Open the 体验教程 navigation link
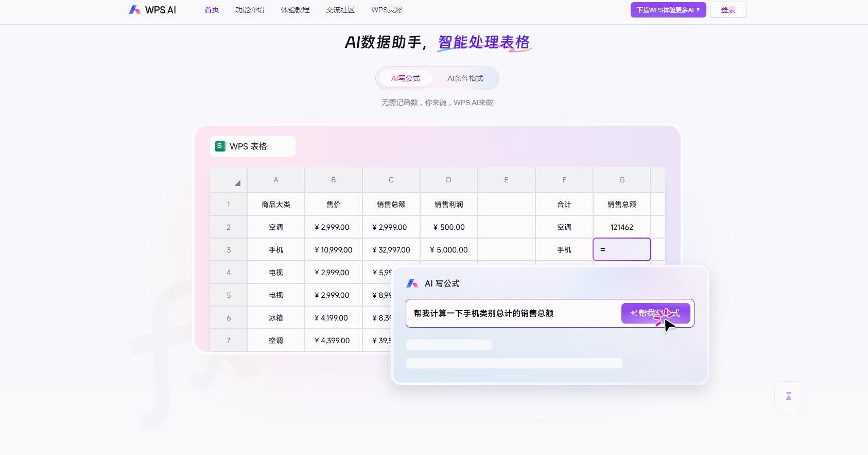868x455 pixels. click(x=295, y=10)
